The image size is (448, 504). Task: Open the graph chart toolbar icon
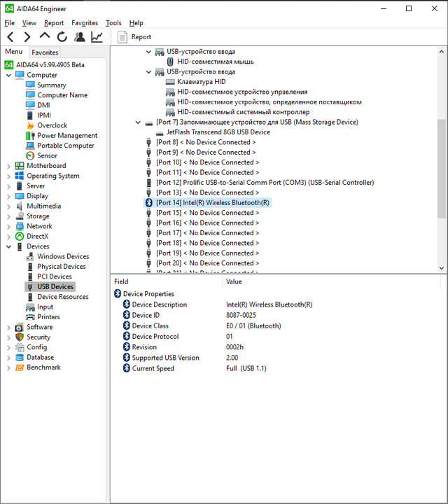click(97, 37)
